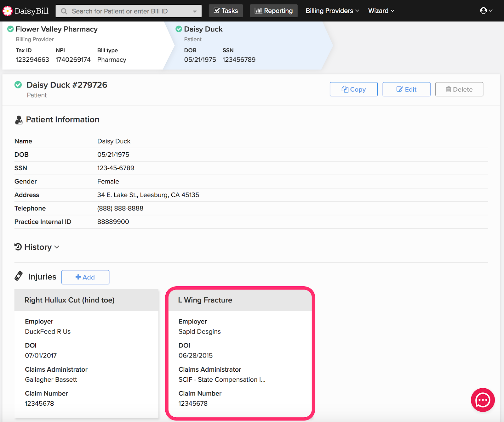Select the Gender value Female
This screenshot has width=504, height=422.
coord(108,182)
